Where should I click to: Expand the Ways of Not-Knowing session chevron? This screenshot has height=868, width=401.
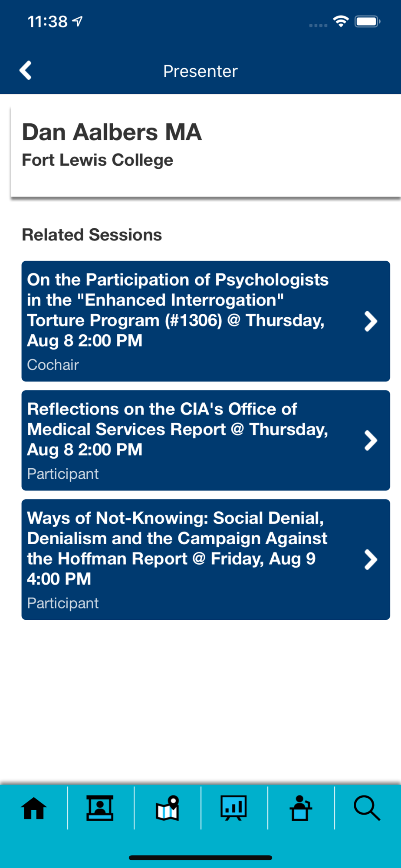point(371,559)
